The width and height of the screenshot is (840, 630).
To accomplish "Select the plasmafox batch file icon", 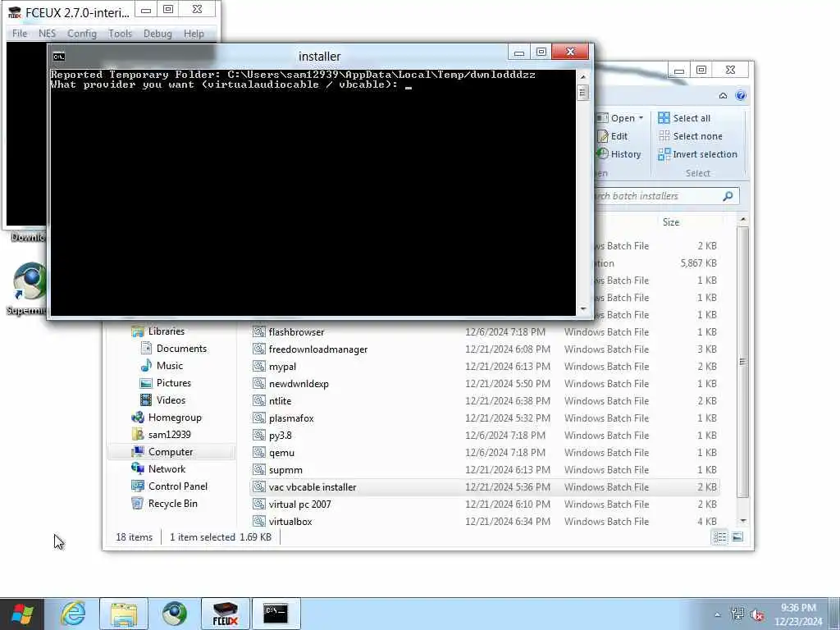I will 259,418.
